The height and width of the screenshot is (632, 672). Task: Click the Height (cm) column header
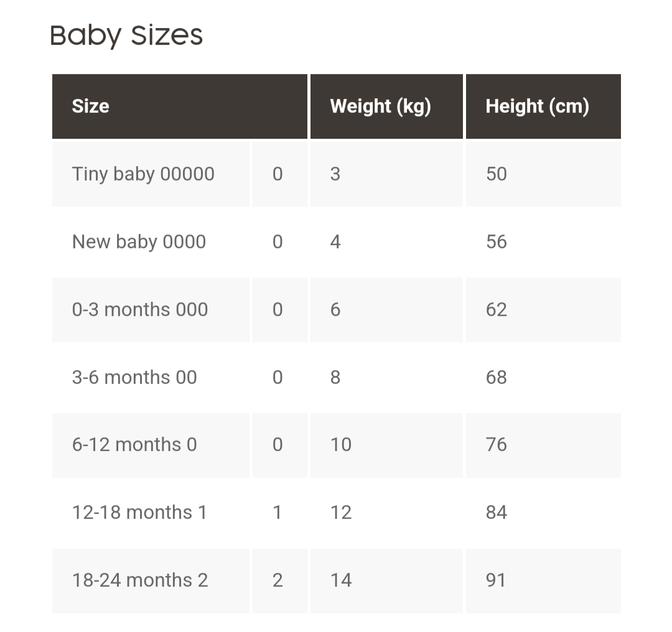point(537,106)
